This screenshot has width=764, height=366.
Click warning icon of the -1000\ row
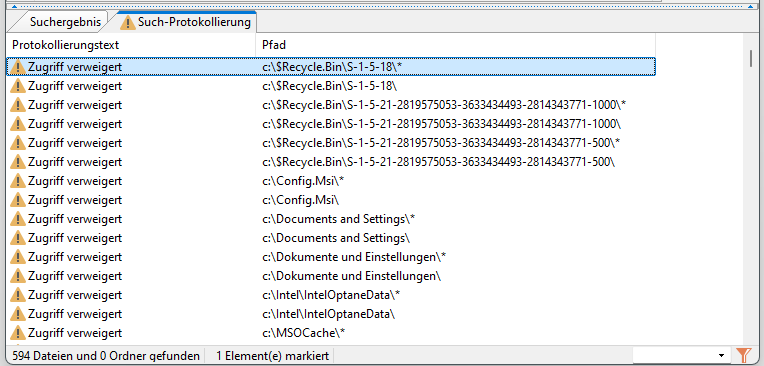[x=18, y=124]
